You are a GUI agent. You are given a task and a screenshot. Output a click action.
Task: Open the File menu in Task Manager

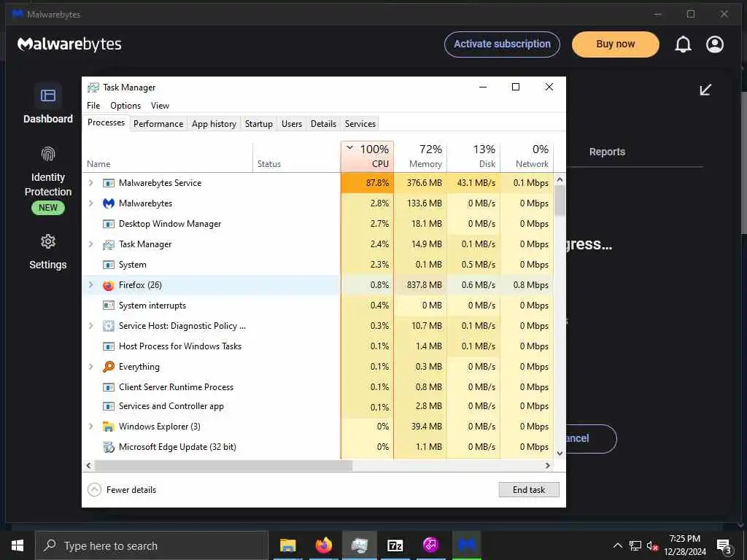click(93, 106)
